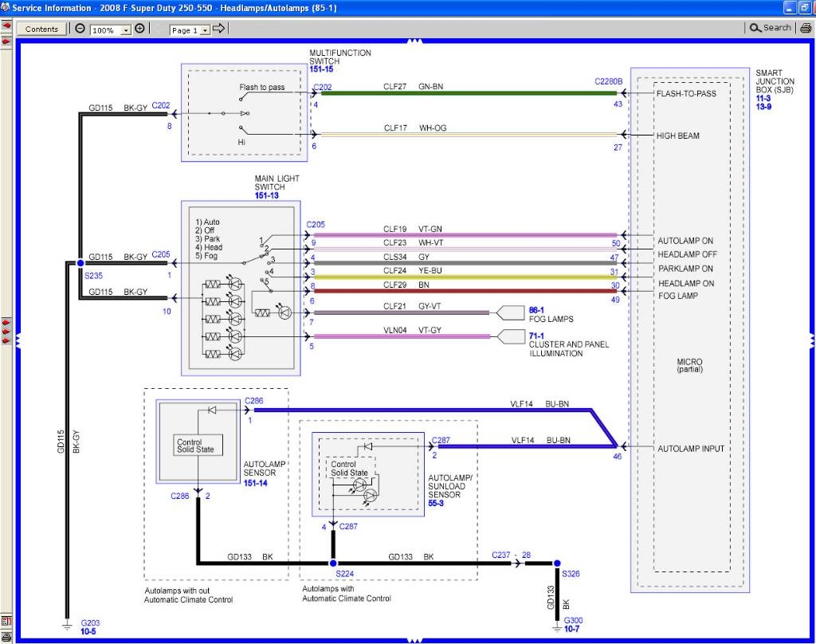Open 55-3 Autolamp/Sunload Sensor reference

437,505
